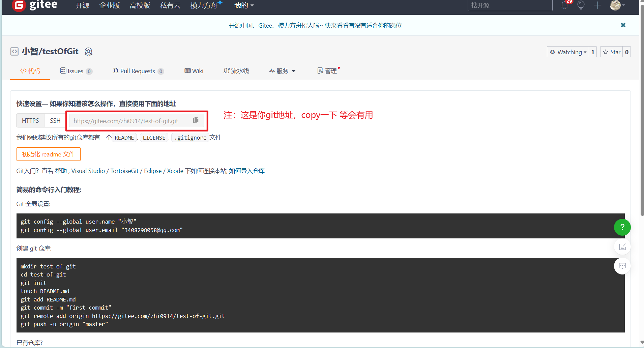
Task: Select the SSH protocol toggle
Action: coord(55,120)
